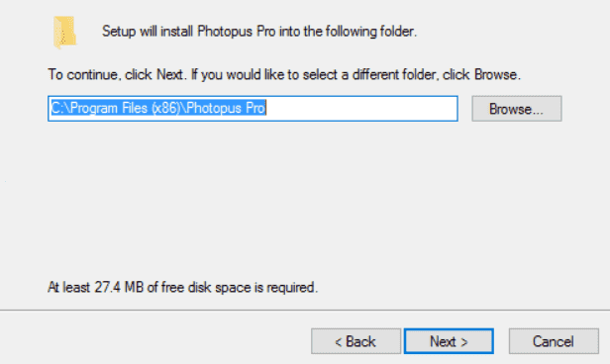Go back using the < Back button
Image resolution: width=610 pixels, height=364 pixels.
click(356, 341)
